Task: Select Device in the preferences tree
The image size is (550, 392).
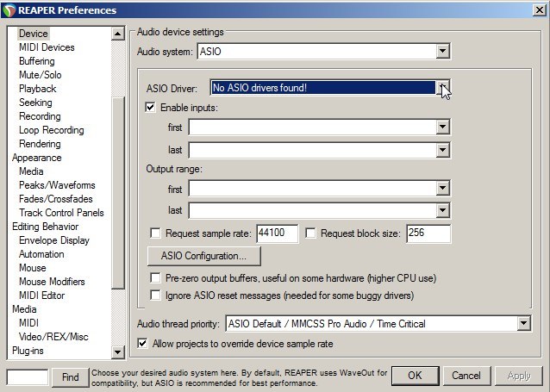Action: 34,34
